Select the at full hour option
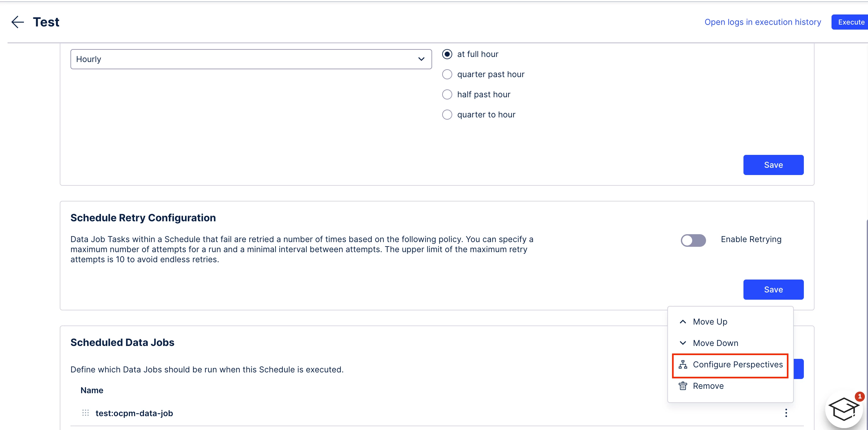This screenshot has height=430, width=868. pos(447,54)
